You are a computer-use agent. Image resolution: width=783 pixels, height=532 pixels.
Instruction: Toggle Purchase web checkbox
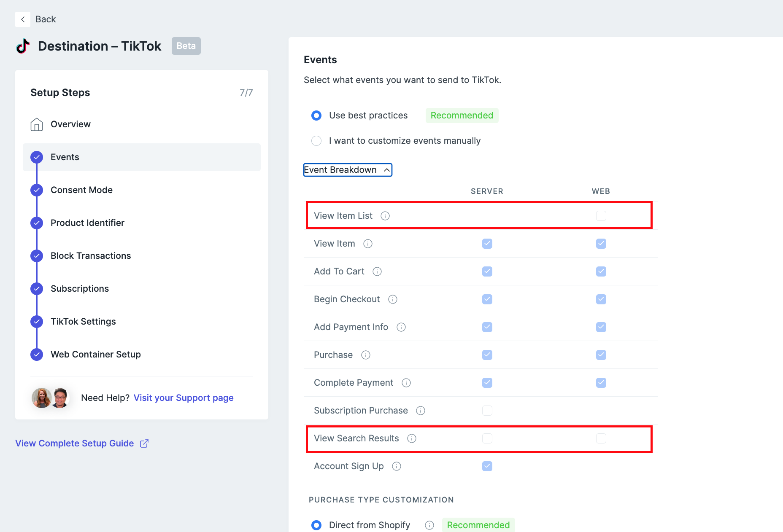601,355
